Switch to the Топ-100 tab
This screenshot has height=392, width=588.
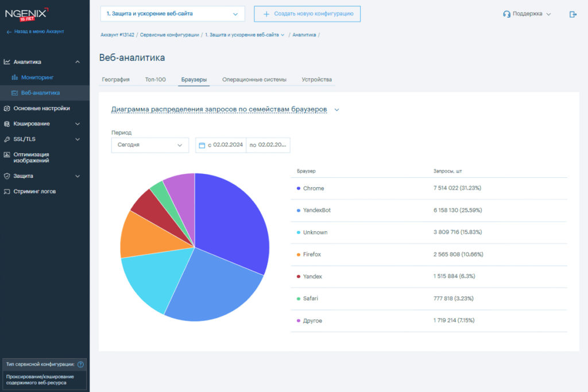[x=155, y=79]
